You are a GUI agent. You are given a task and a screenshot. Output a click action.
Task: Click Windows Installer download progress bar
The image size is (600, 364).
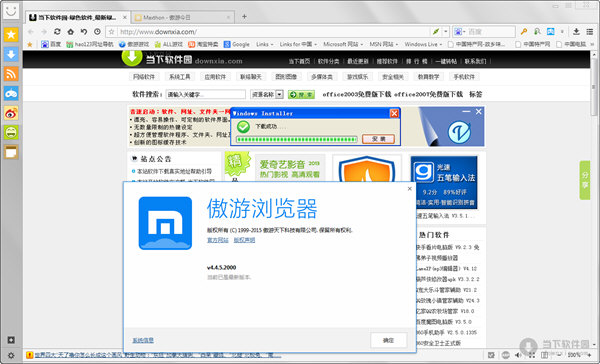(x=297, y=139)
